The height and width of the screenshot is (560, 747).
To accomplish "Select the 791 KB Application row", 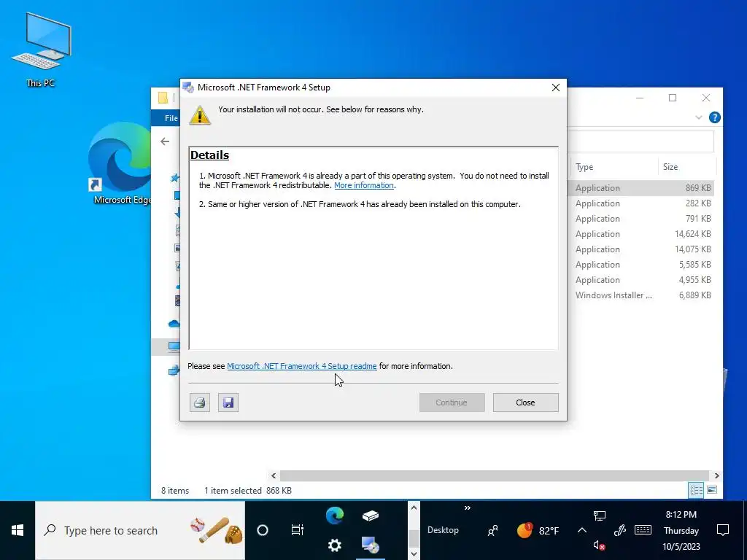I will click(641, 219).
